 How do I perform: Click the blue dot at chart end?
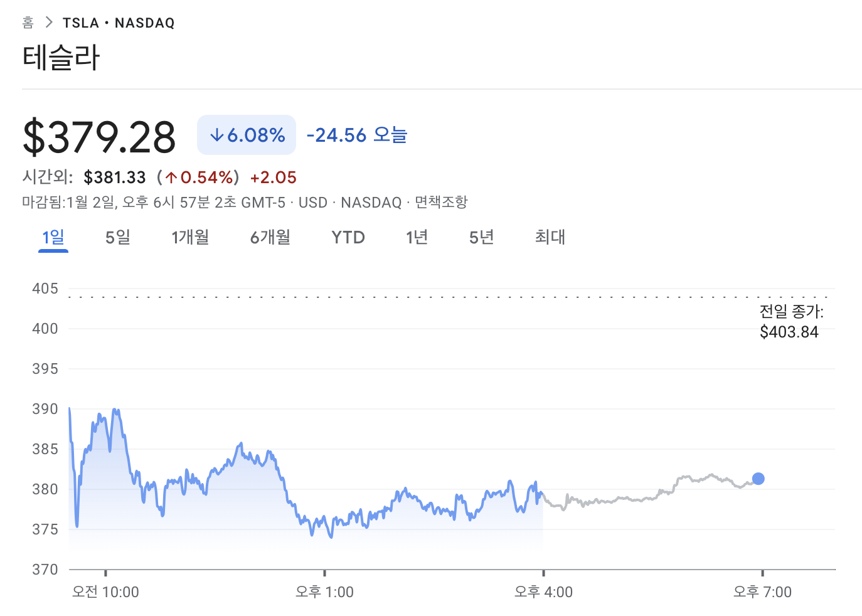pyautogui.click(x=758, y=479)
